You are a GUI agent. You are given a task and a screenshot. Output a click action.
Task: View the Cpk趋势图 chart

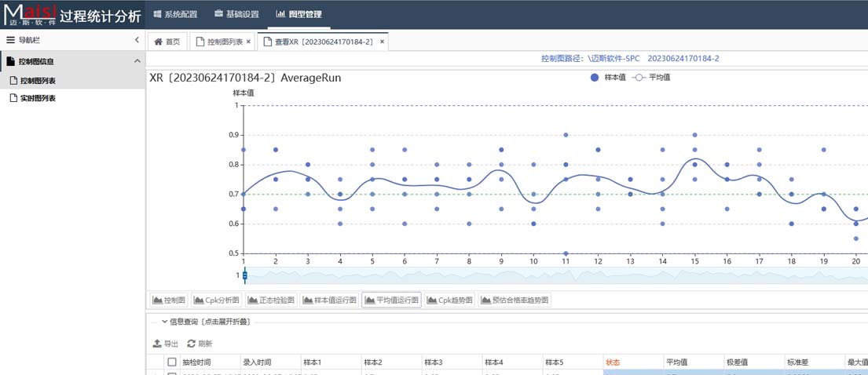[x=450, y=300]
